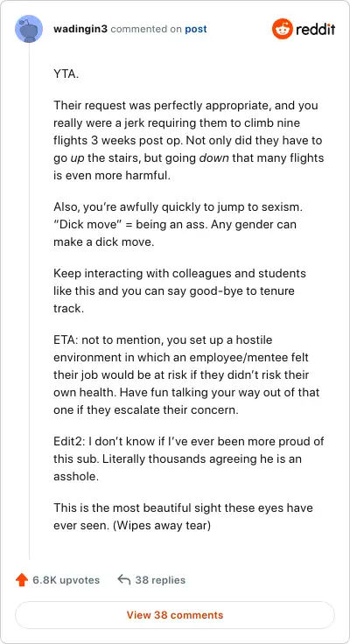
Task: Click the italic word 'down'
Action: [x=214, y=158]
